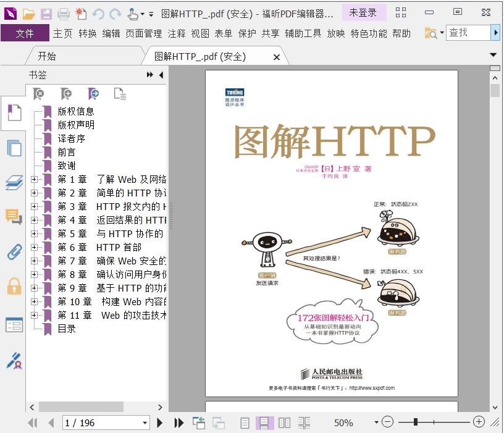Collapse the bookmarks side panel

coord(161,75)
